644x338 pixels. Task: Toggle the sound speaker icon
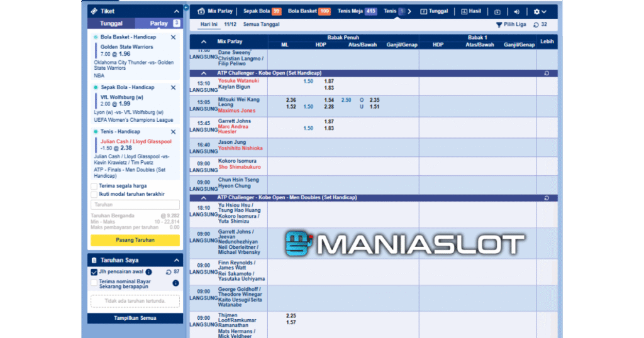517,12
